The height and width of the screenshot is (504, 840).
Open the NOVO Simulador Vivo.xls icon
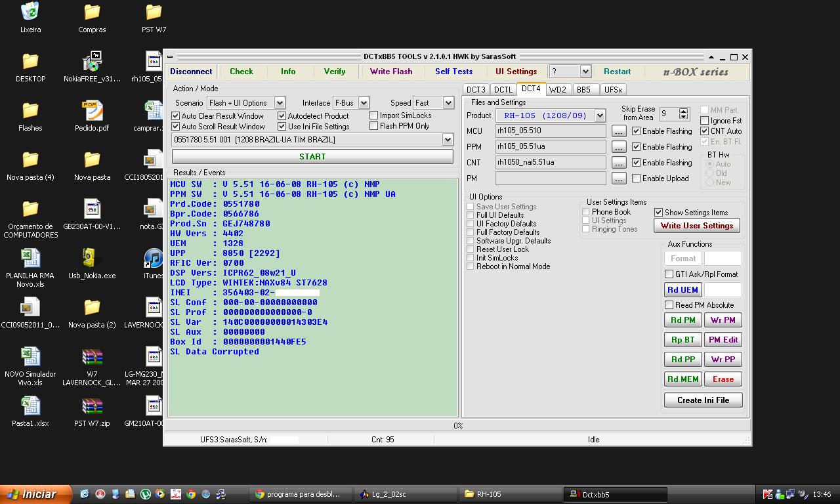pos(30,357)
